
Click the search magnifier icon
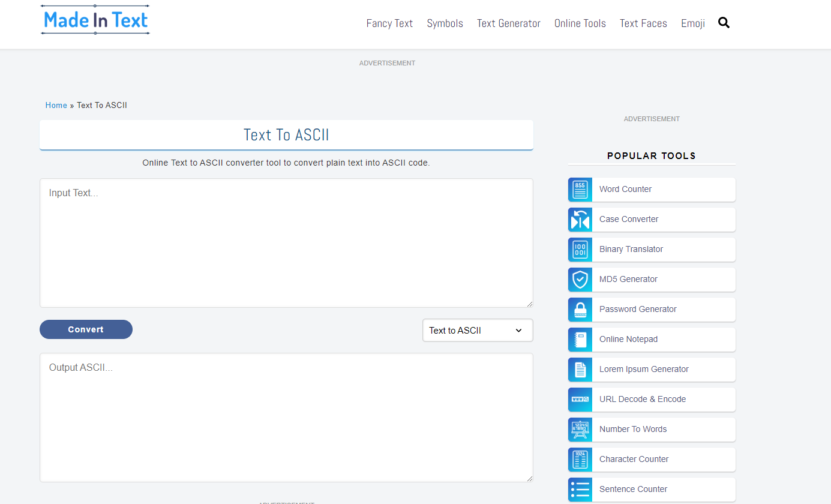724,23
